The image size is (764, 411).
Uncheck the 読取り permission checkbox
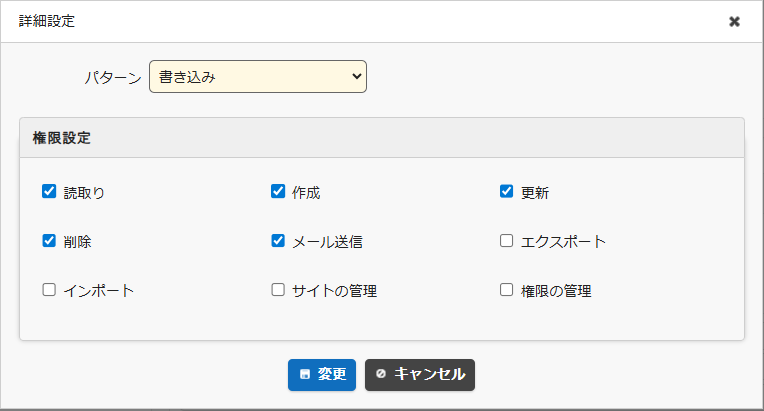[x=49, y=192]
